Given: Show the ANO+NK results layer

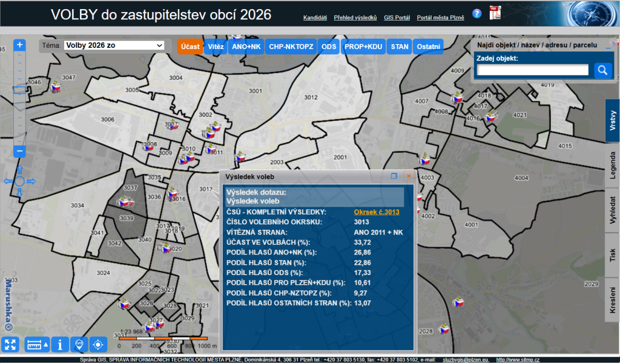Looking at the screenshot, I should (246, 47).
